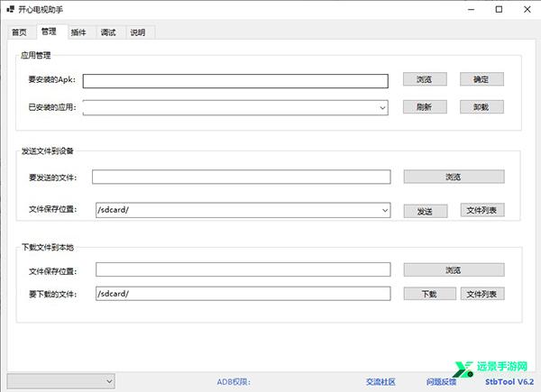Image resolution: width=541 pixels, height=392 pixels.
Task: Click 刷新 to reload installed apps
Action: point(425,106)
